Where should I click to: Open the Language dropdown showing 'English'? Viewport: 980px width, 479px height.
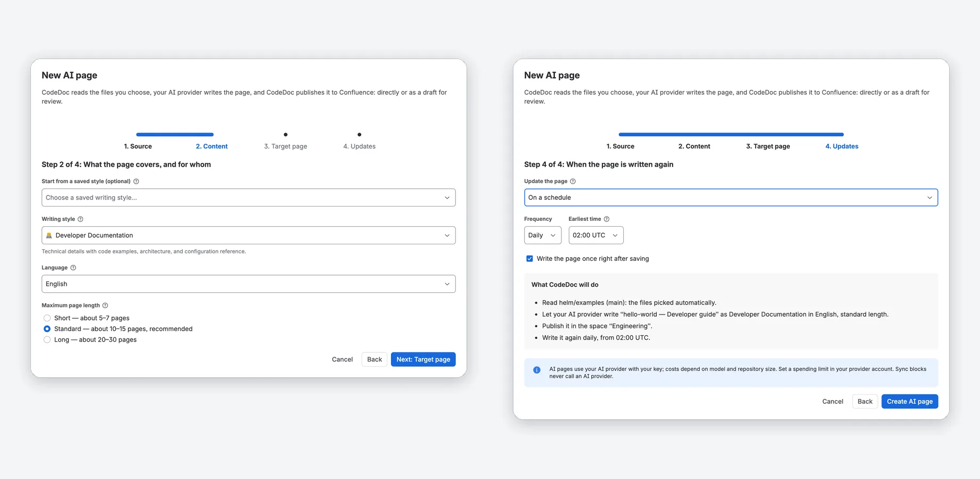tap(249, 284)
